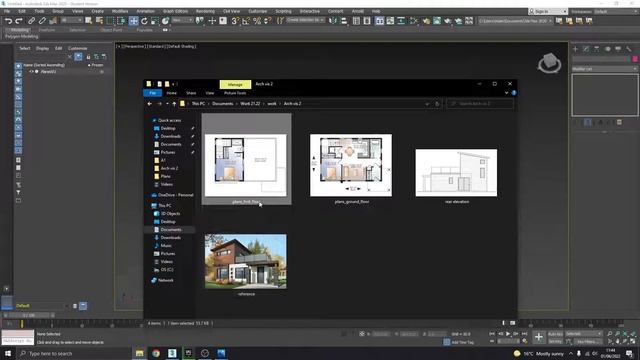Viewport: 640px width, 360px height.
Task: Switch to the View tab in Explorer ribbon
Action: click(210, 93)
